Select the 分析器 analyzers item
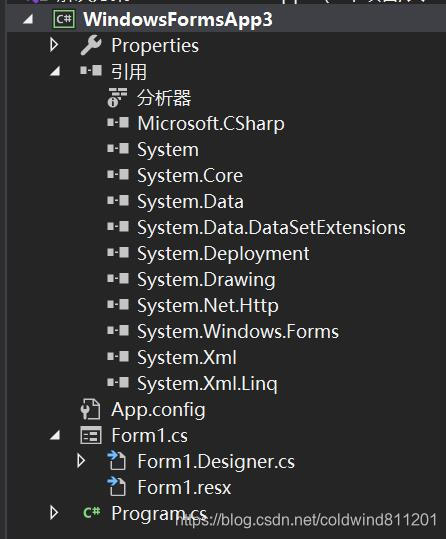446x539 pixels. pos(164,98)
